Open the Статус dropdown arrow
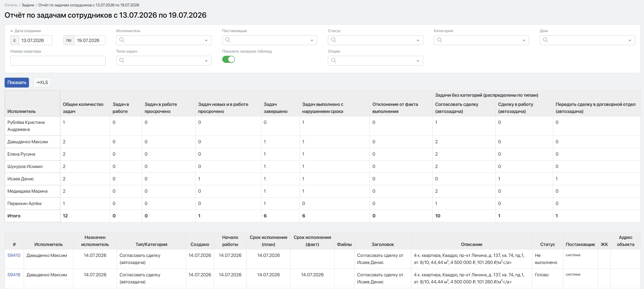The image size is (644, 289). (418, 41)
